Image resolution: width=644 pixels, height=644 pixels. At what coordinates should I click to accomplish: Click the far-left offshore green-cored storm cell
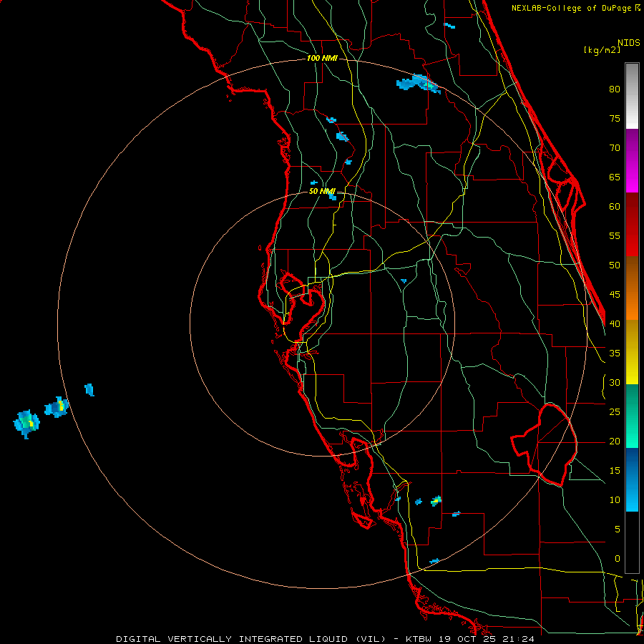click(x=26, y=423)
